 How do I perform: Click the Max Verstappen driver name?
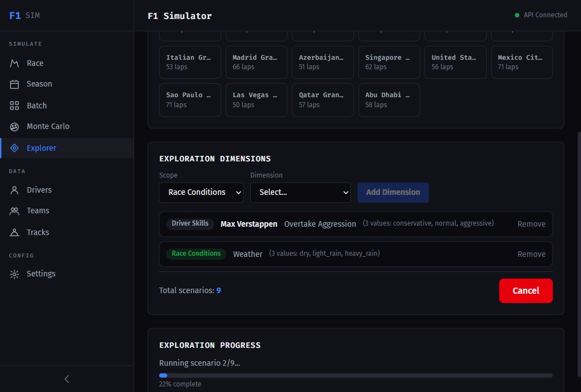249,224
